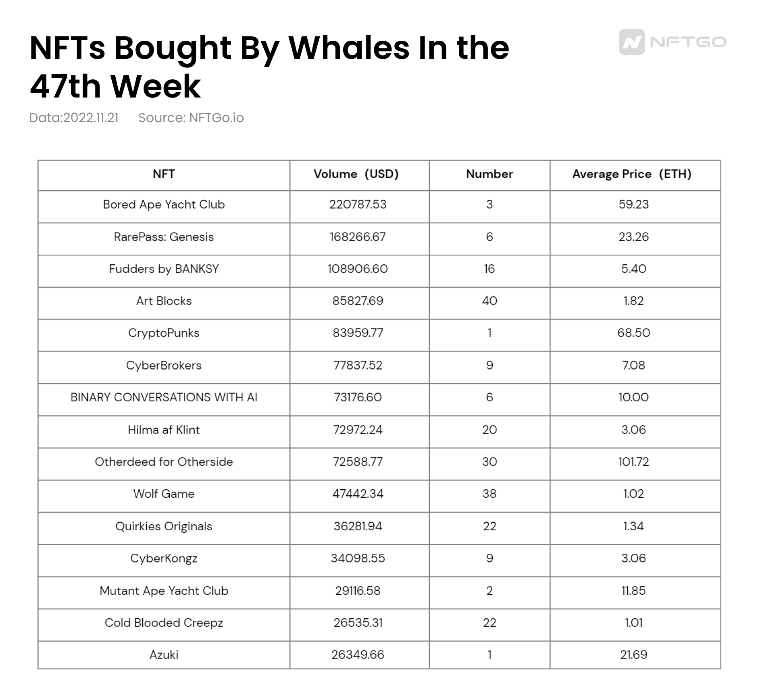The image size is (758, 700).
Task: Select the RarePass: Genesis cell
Action: pyautogui.click(x=164, y=237)
